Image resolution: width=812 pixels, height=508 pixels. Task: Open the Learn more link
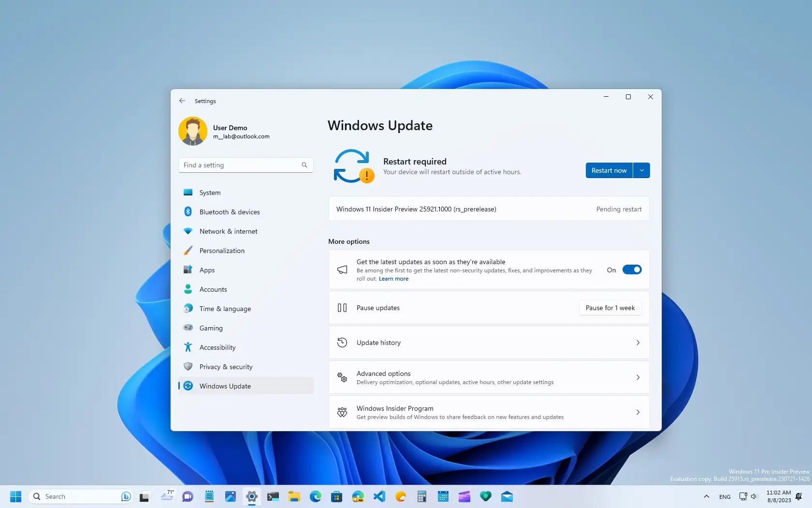393,279
